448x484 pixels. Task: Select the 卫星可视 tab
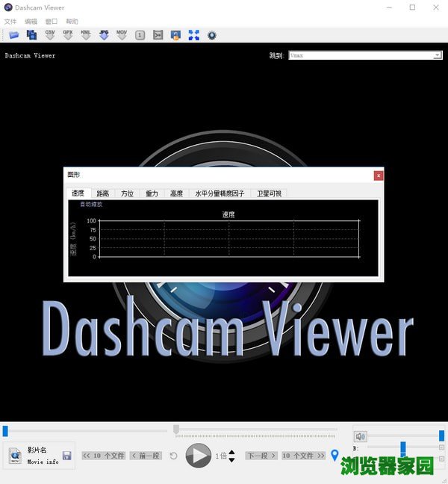(x=269, y=193)
